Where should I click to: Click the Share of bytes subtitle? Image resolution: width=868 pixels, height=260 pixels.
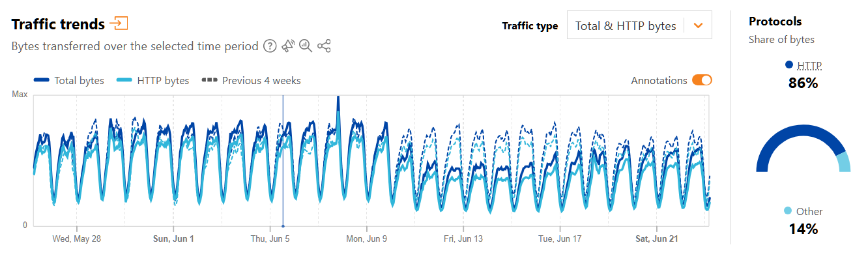tap(782, 40)
